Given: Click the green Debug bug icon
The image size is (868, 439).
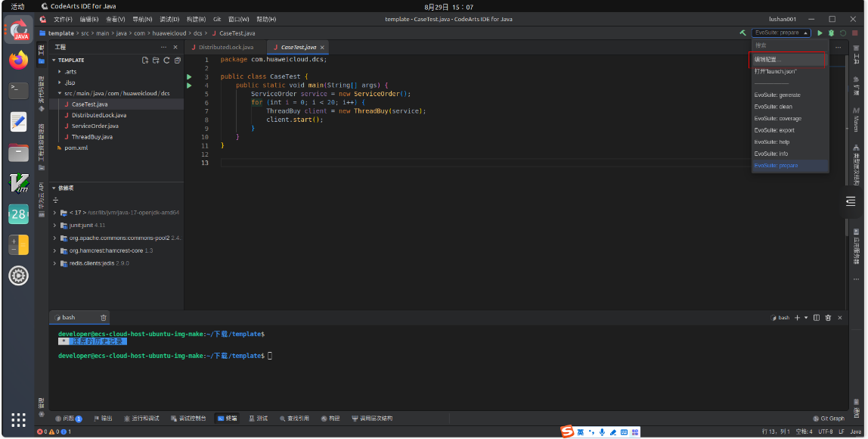Looking at the screenshot, I should [x=831, y=33].
